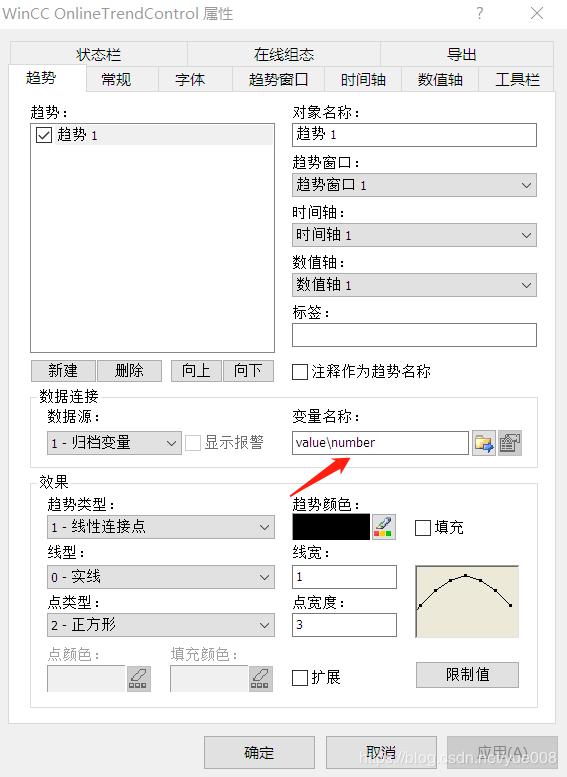Click the empty 标签 input field
The height and width of the screenshot is (777, 567).
tap(414, 335)
